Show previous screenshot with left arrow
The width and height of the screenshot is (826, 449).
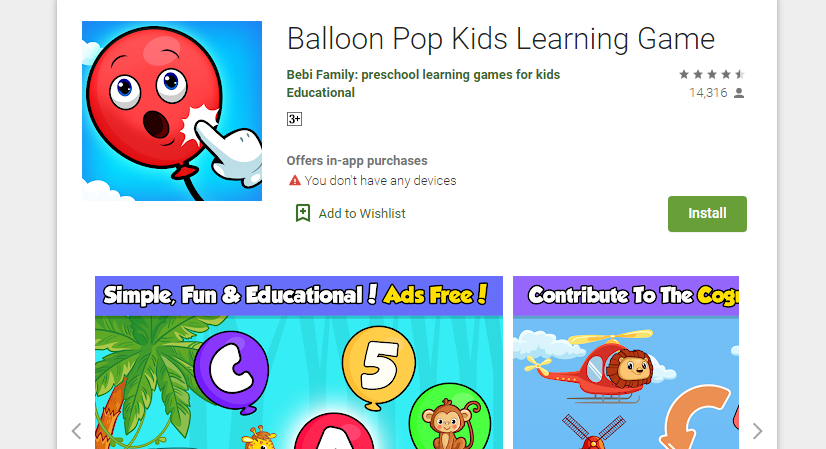coord(77,431)
